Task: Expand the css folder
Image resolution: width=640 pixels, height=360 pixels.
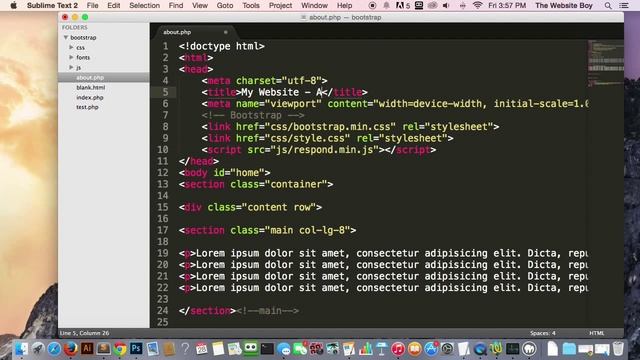Action: [71, 47]
